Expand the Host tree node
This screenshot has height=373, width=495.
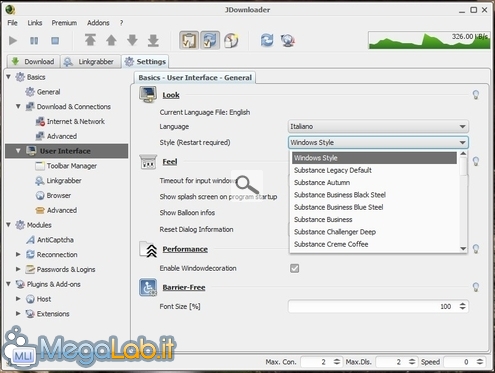point(18,299)
